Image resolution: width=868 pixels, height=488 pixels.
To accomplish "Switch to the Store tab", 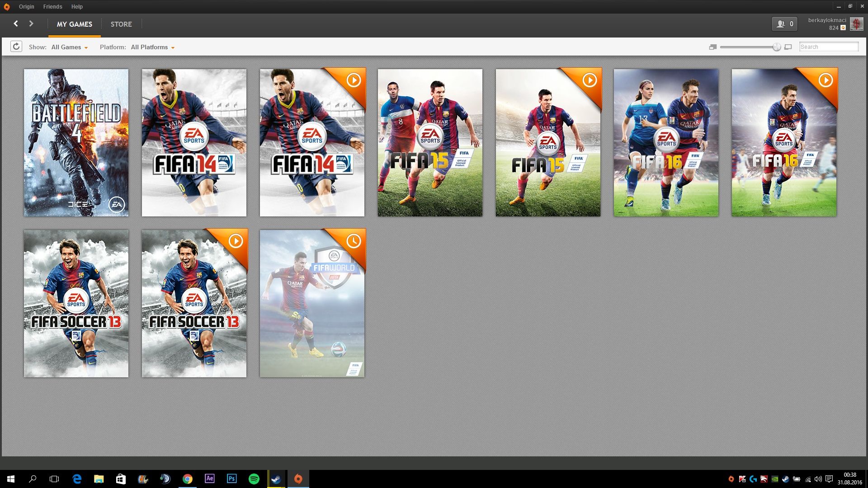I will (121, 24).
